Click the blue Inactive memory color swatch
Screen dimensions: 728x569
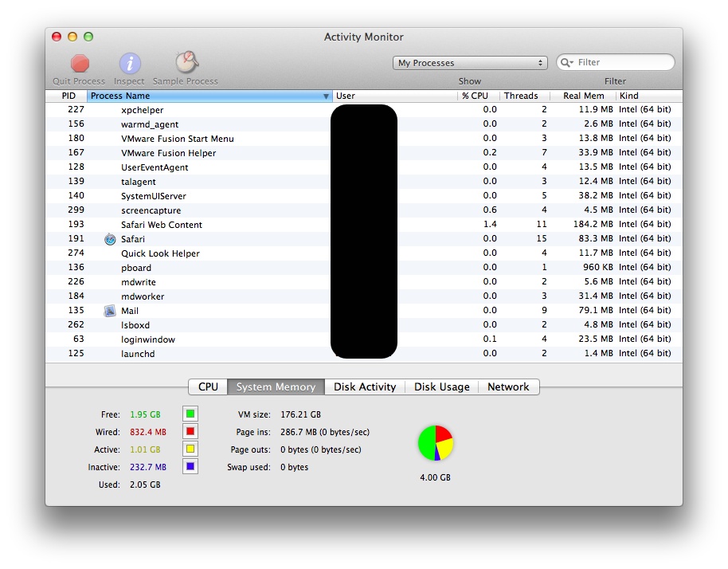(190, 466)
